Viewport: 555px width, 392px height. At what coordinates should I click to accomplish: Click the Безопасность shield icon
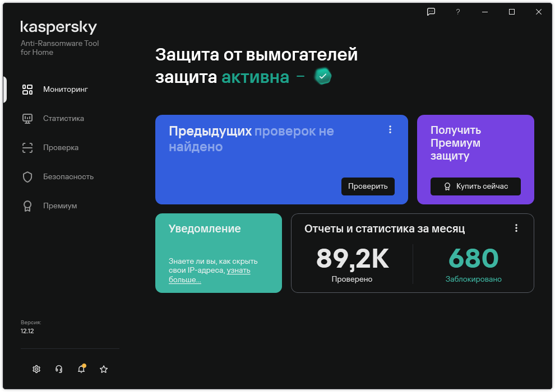pos(27,177)
